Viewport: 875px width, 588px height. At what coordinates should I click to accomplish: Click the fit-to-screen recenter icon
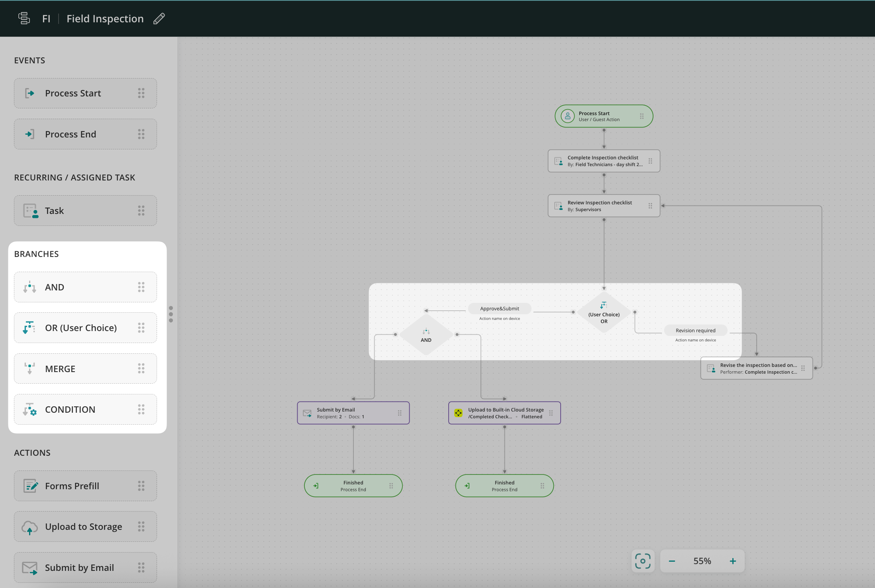click(642, 561)
